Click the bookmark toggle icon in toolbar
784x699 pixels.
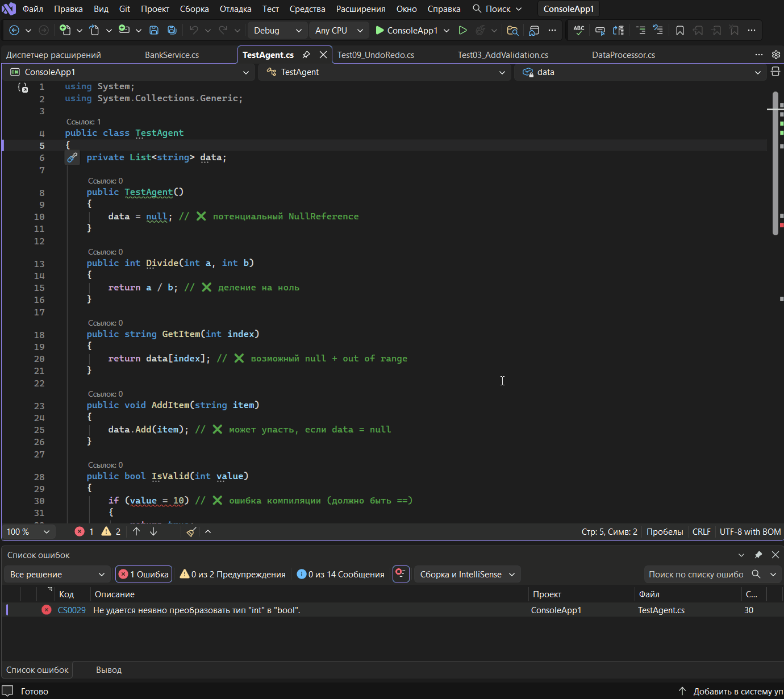[679, 31]
